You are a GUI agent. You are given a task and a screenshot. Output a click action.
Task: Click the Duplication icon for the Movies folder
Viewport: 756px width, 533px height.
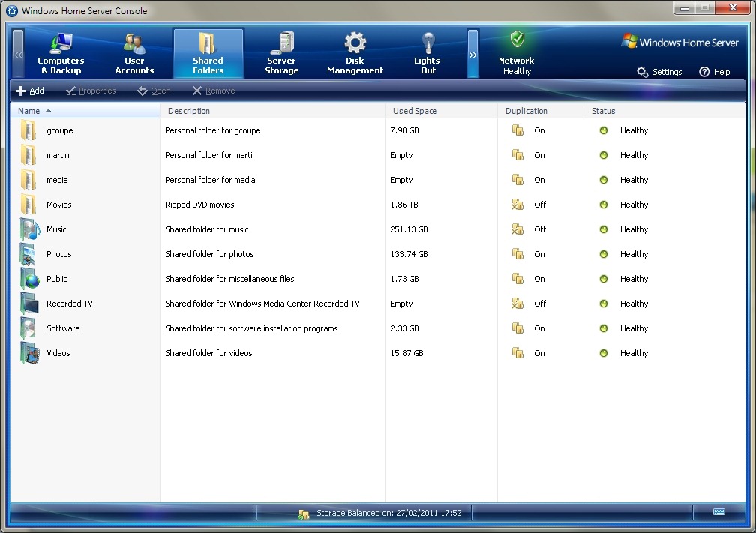point(517,205)
